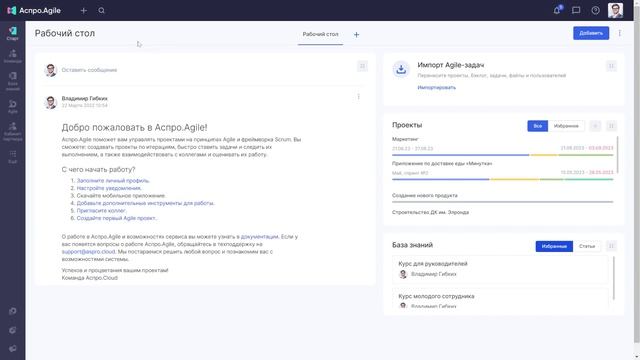Open Agile section in the sidebar

(13, 107)
